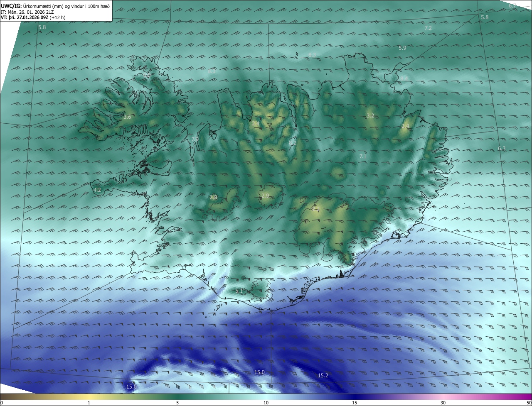The image size is (532, 406).
Task: Click the 'VT: þri. 27.01.2026 09Z' line
Action: [x=33, y=17]
